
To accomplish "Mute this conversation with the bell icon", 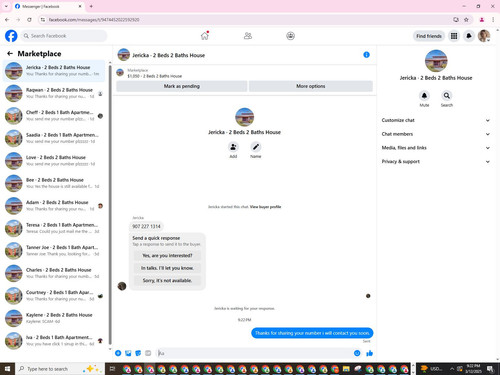I will (x=424, y=96).
